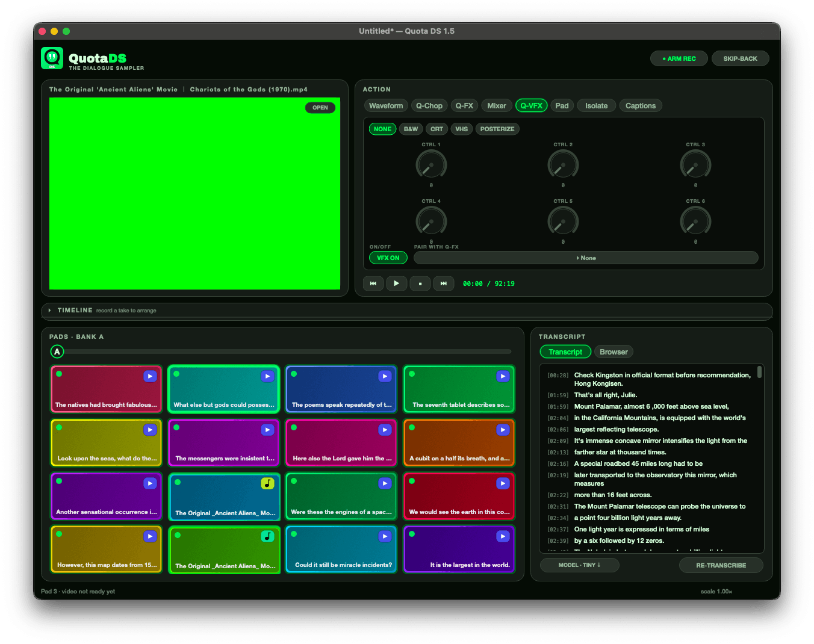
Task: Click the CTRL 6 knob
Action: (695, 221)
